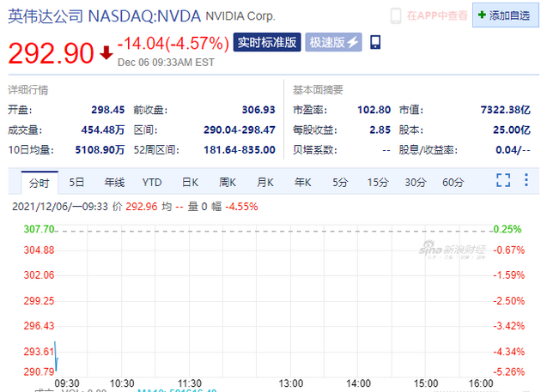Click the 详细行情 section heading
541x392 pixels.
click(28, 90)
